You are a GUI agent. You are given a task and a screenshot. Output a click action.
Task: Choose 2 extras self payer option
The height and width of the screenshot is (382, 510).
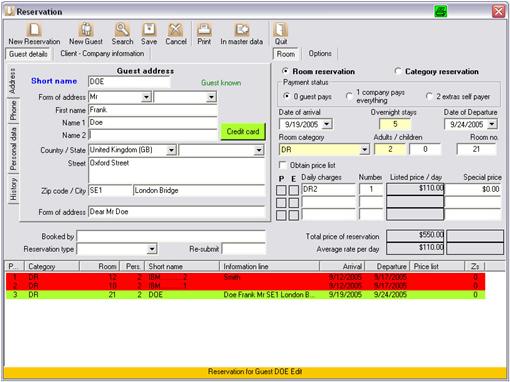pos(429,96)
